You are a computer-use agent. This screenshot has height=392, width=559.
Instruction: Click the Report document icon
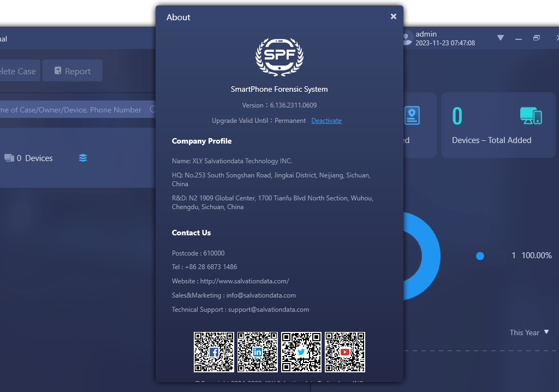click(58, 70)
